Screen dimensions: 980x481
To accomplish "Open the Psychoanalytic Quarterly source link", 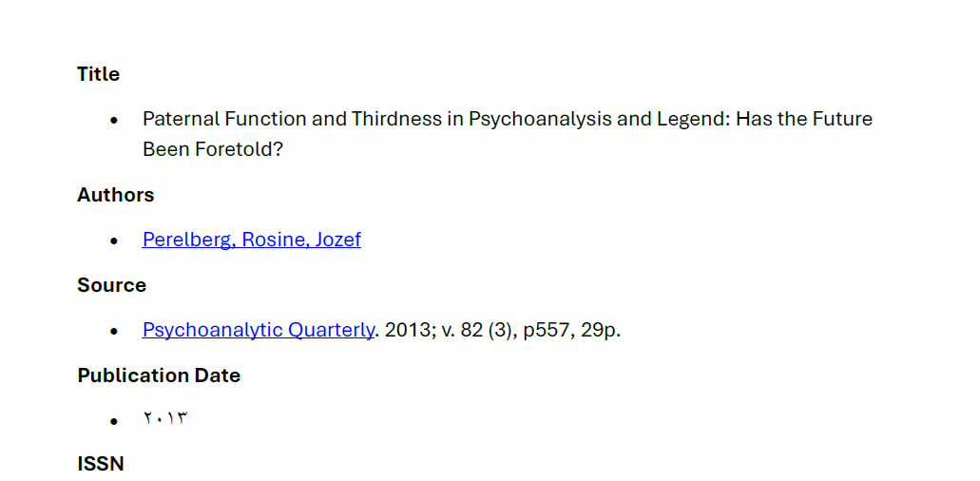I will [259, 330].
